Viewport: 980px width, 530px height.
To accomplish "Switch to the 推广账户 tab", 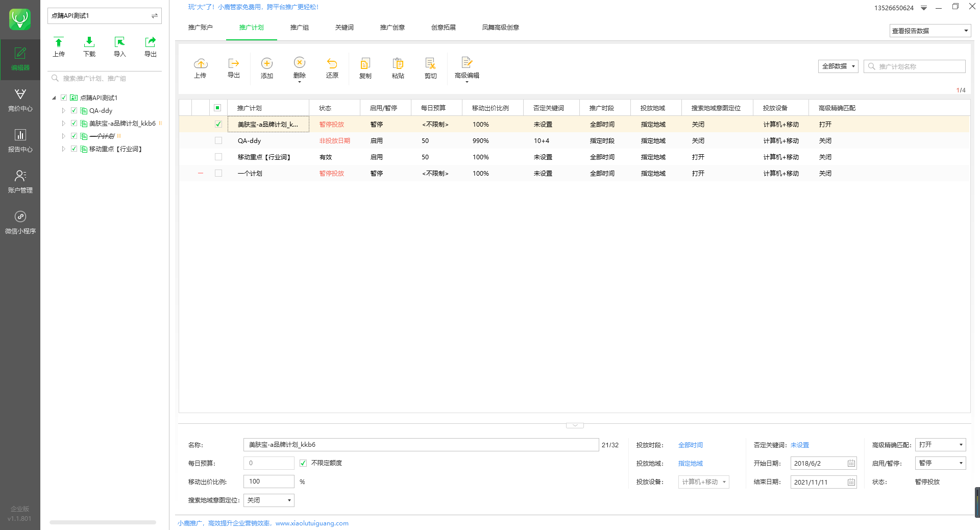I will coord(200,28).
